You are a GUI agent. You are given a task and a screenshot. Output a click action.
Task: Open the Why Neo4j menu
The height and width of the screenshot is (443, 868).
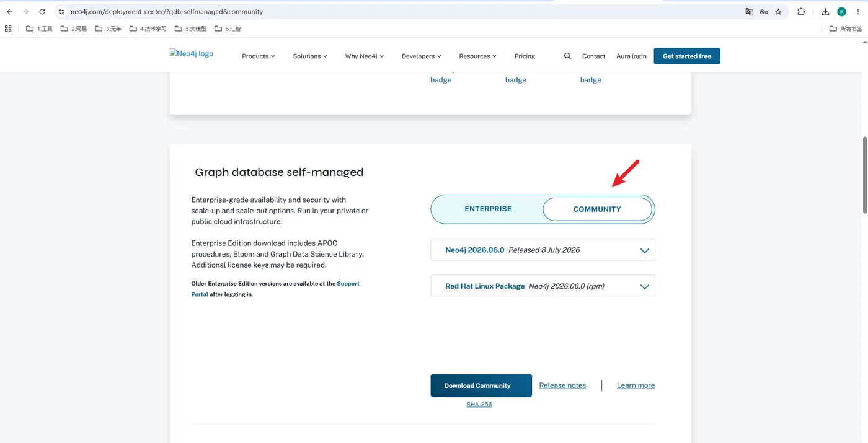click(365, 56)
